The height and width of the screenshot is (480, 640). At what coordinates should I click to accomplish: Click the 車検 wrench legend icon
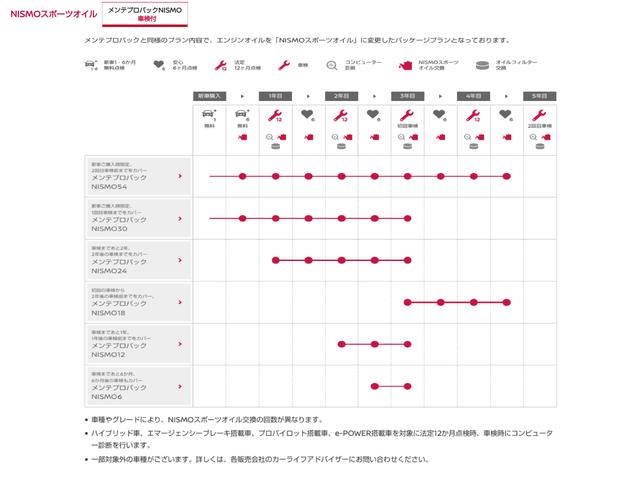pyautogui.click(x=284, y=66)
